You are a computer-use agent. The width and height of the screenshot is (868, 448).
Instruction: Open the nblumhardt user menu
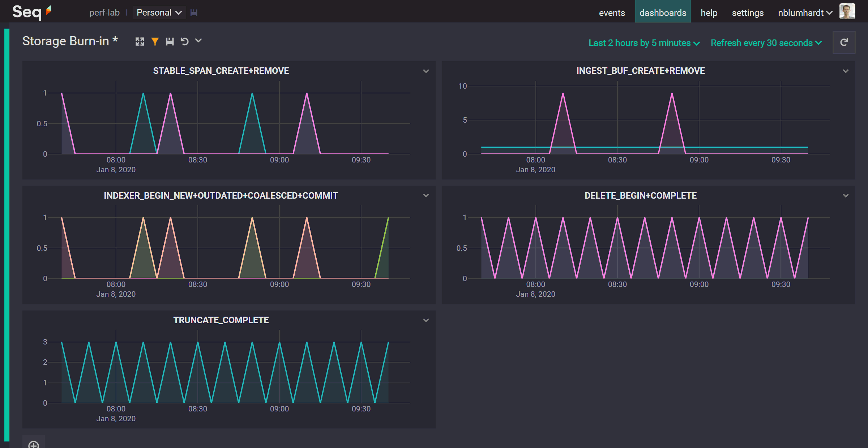805,13
